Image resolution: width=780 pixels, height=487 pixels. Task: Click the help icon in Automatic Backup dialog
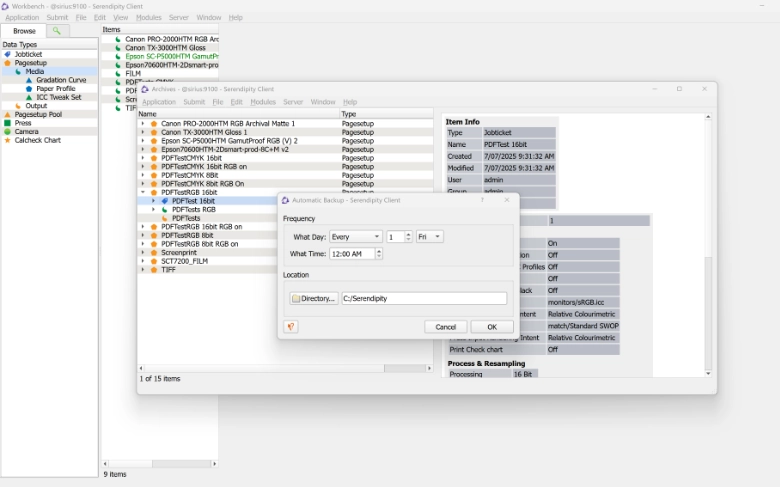click(x=291, y=327)
